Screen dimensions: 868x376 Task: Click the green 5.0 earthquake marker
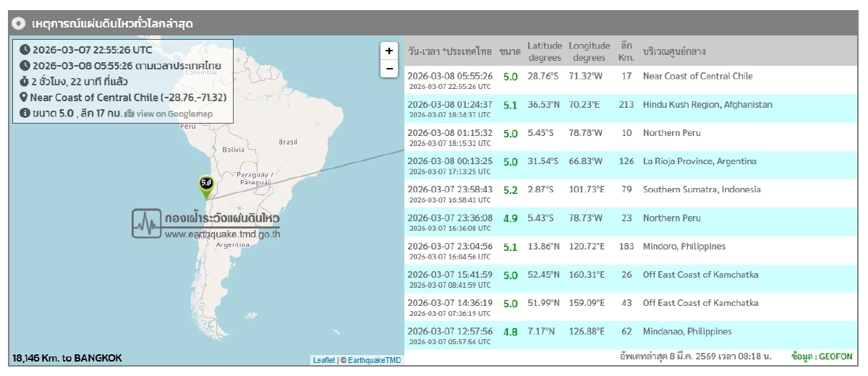206,186
